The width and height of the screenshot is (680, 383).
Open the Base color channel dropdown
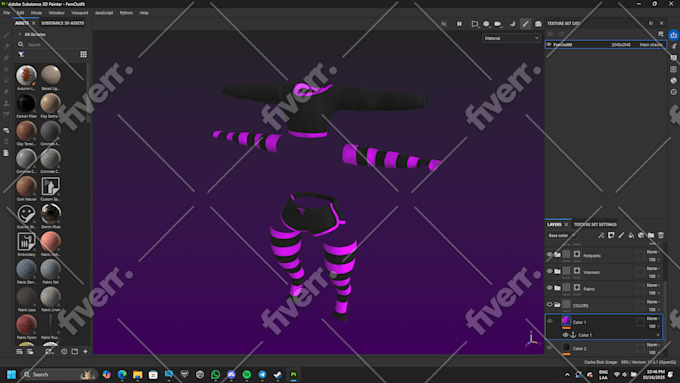pyautogui.click(x=562, y=236)
